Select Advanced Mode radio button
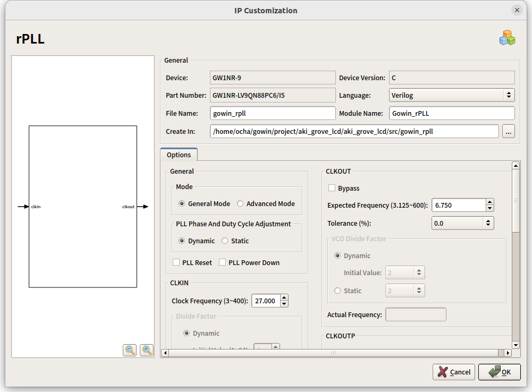Screen dimensions: 532x392 pyautogui.click(x=240, y=203)
